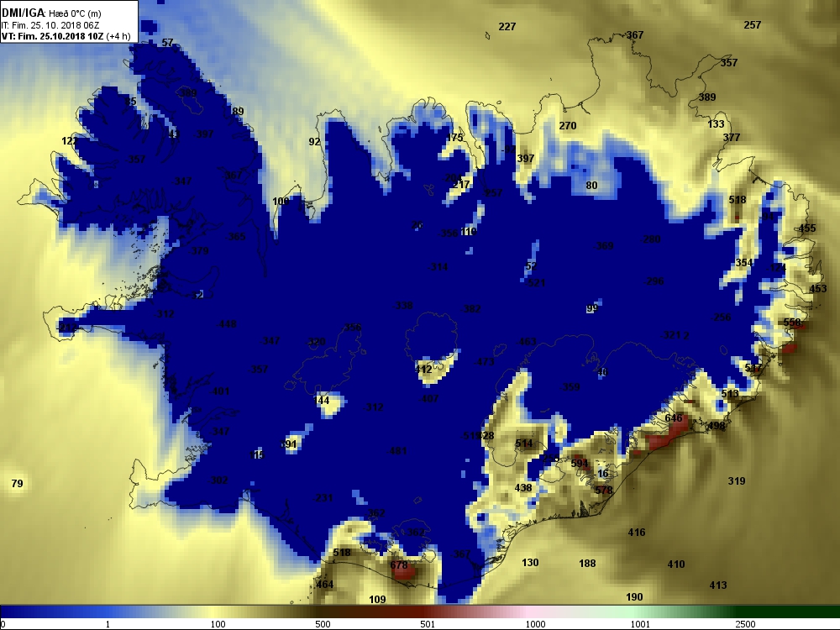Viewport: 840px width, 630px height.
Task: Click the map value 578
Action: click(603, 490)
